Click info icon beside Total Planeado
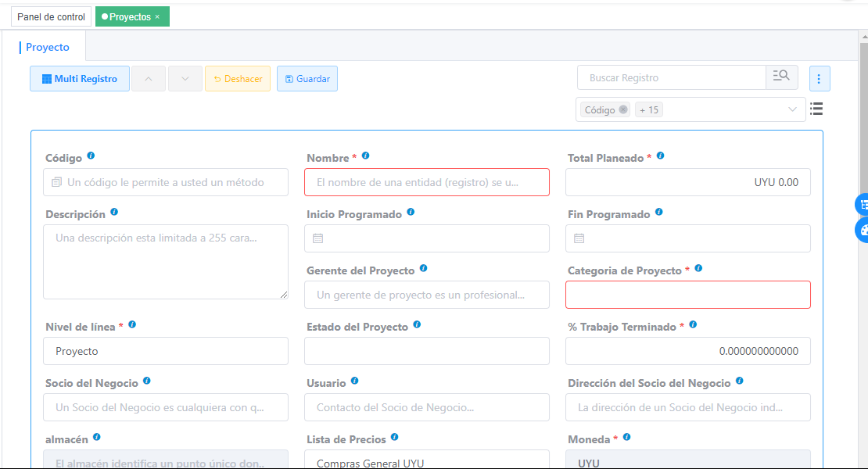Viewport: 868px width, 469px height. [660, 156]
